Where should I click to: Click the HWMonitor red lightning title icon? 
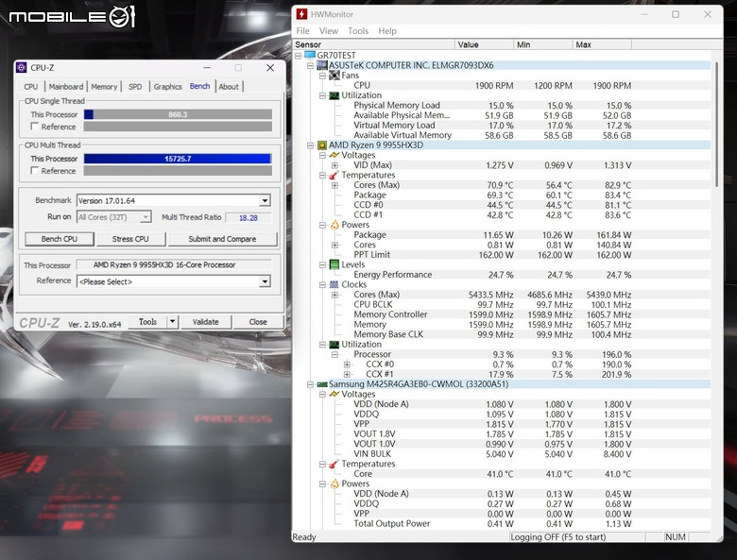pyautogui.click(x=301, y=14)
